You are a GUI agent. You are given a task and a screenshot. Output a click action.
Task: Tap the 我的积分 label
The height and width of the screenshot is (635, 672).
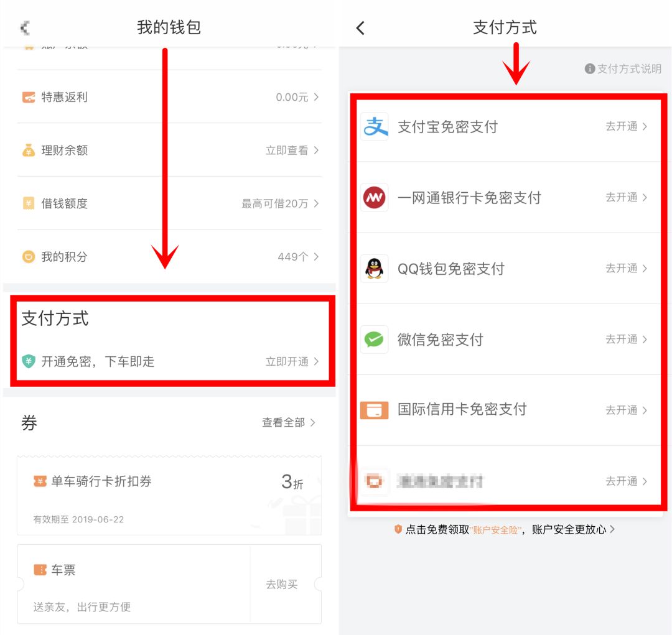(64, 257)
